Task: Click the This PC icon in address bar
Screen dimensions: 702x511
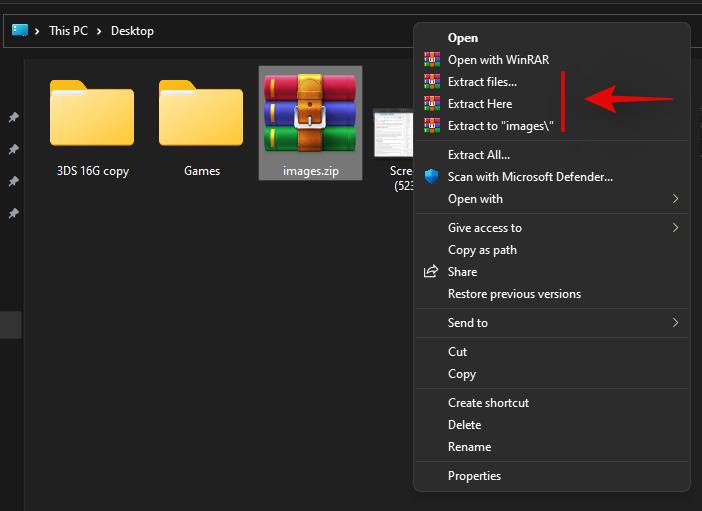Action: pyautogui.click(x=20, y=30)
